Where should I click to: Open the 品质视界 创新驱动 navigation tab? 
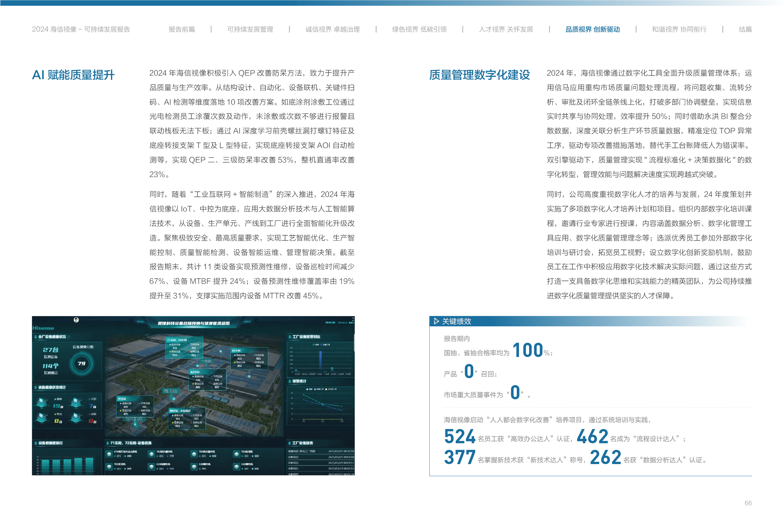tap(592, 29)
